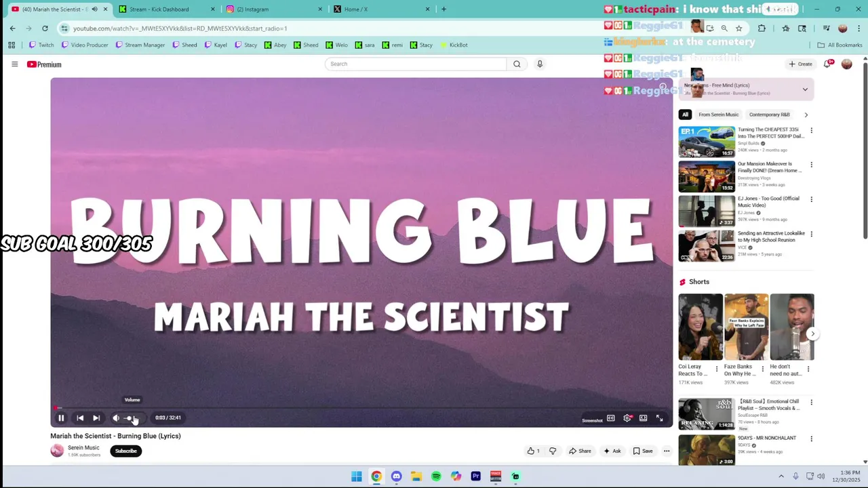Open the Our Mansion Makeover thumbnail

coord(707,176)
